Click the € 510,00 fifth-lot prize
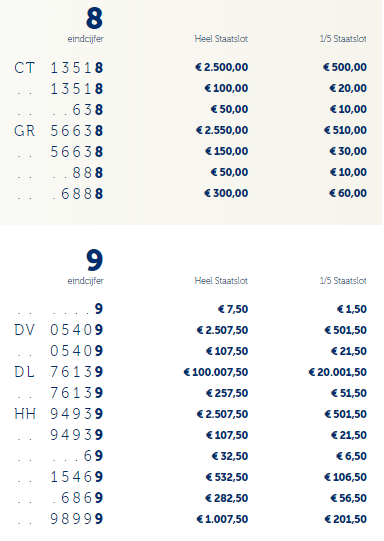The height and width of the screenshot is (541, 384). (345, 130)
